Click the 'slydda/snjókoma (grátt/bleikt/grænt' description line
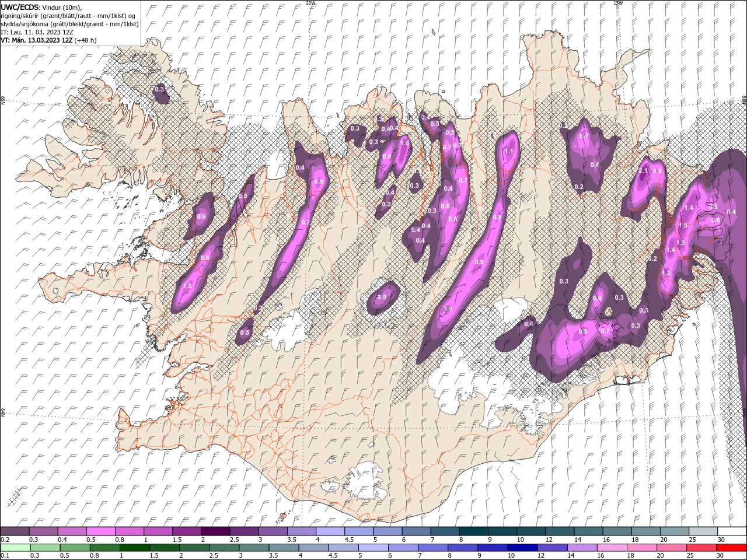Image resolution: width=747 pixels, height=560 pixels. pyautogui.click(x=69, y=24)
